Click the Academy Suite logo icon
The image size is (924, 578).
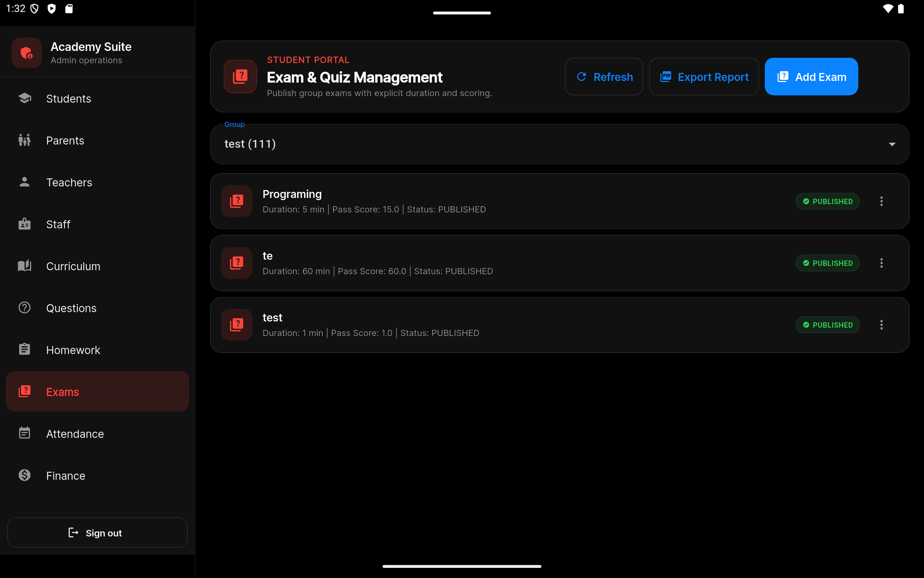[26, 53]
